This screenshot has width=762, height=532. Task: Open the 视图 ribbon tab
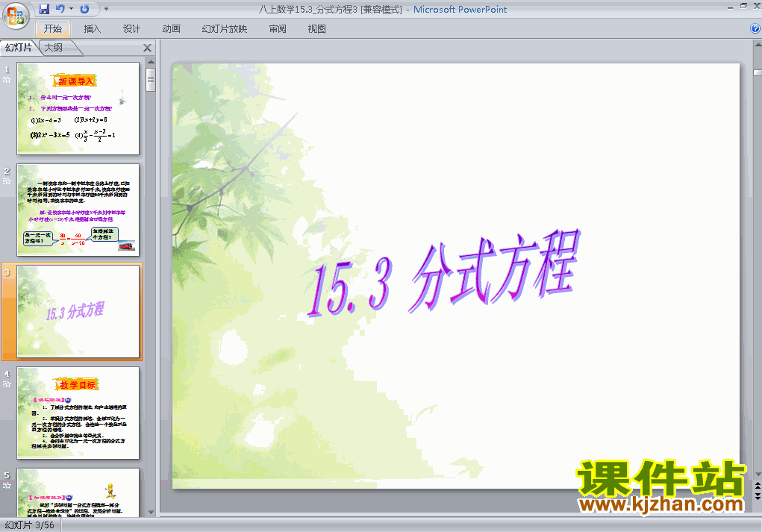317,29
